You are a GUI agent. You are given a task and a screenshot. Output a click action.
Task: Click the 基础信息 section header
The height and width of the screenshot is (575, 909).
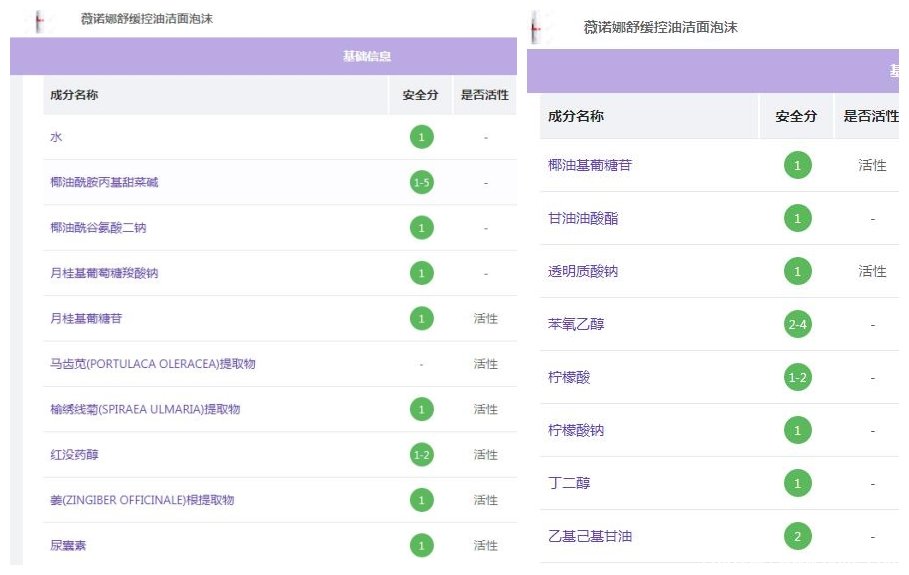pyautogui.click(x=367, y=56)
